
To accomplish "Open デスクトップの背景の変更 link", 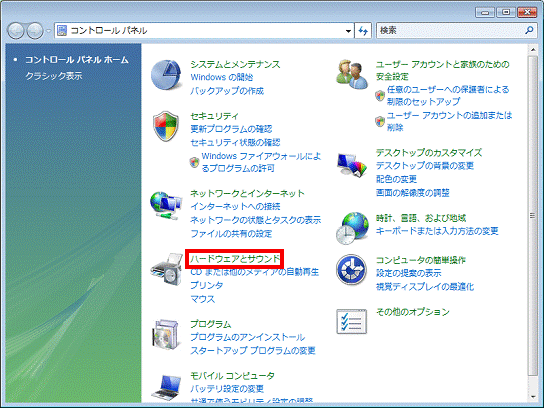I will [x=425, y=165].
